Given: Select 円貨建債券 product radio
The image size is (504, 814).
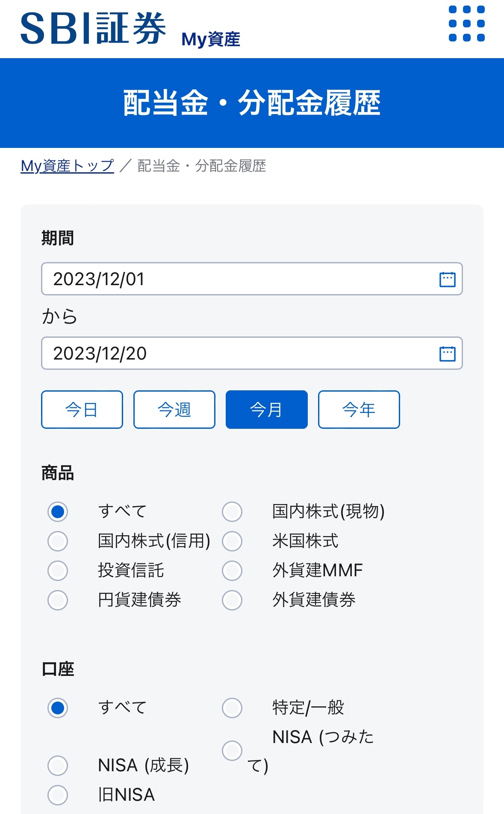Looking at the screenshot, I should tap(58, 600).
